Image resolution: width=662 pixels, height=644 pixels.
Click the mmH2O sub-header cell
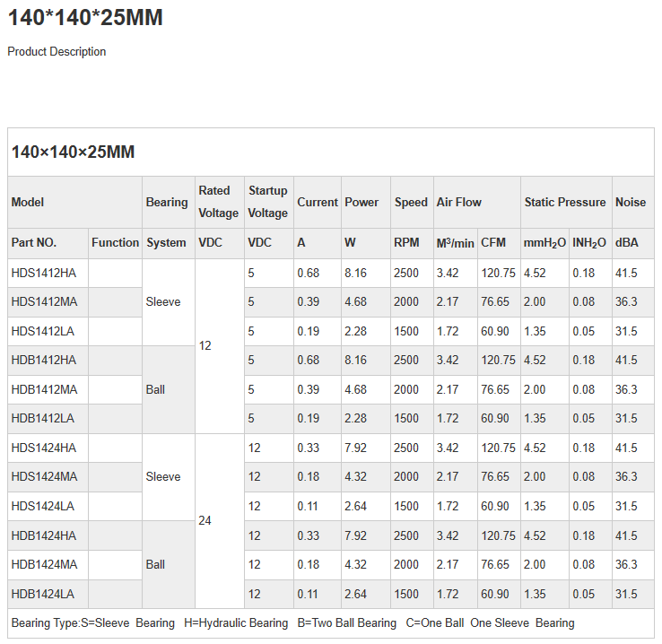544,243
